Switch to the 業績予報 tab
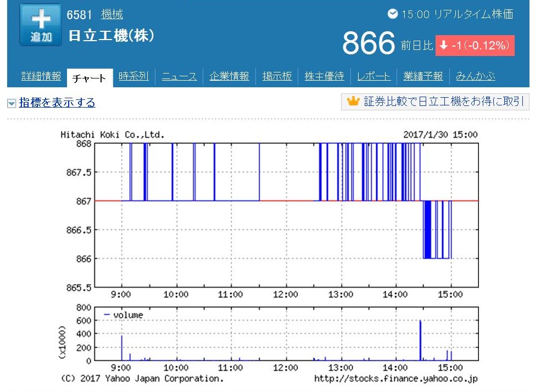Viewport: 541px width, 392px height. coord(423,76)
